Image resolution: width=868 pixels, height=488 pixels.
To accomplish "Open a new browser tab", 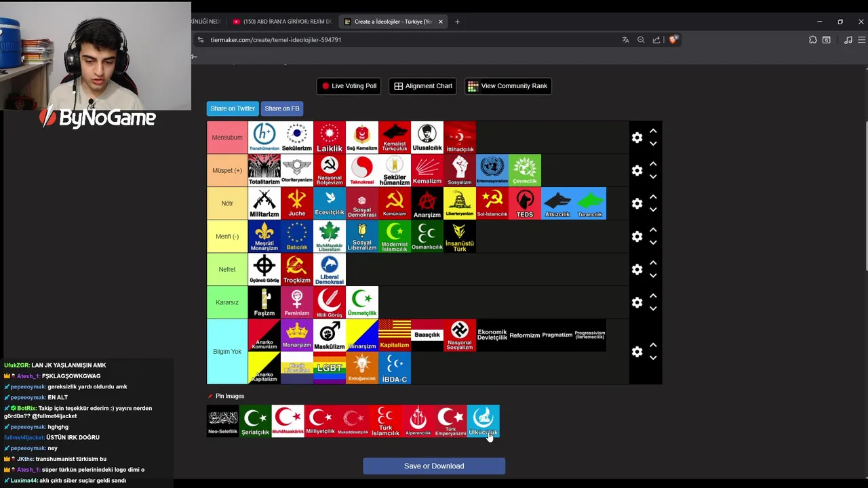I will [457, 22].
